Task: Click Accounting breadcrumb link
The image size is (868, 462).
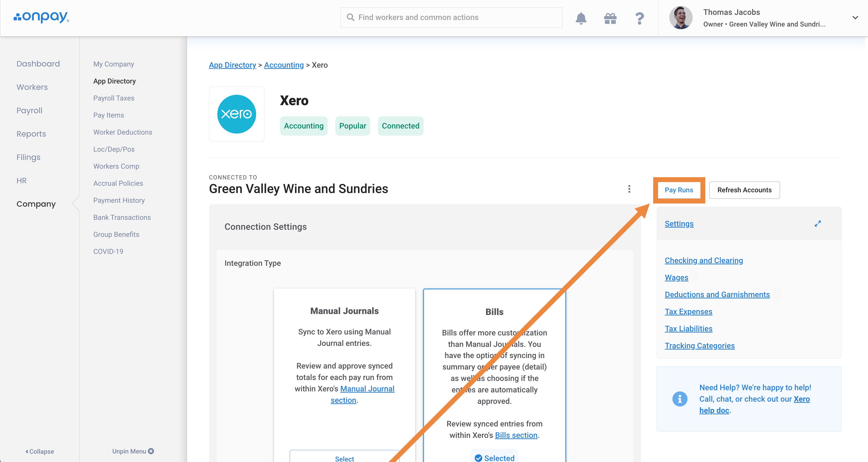Action: pos(284,65)
